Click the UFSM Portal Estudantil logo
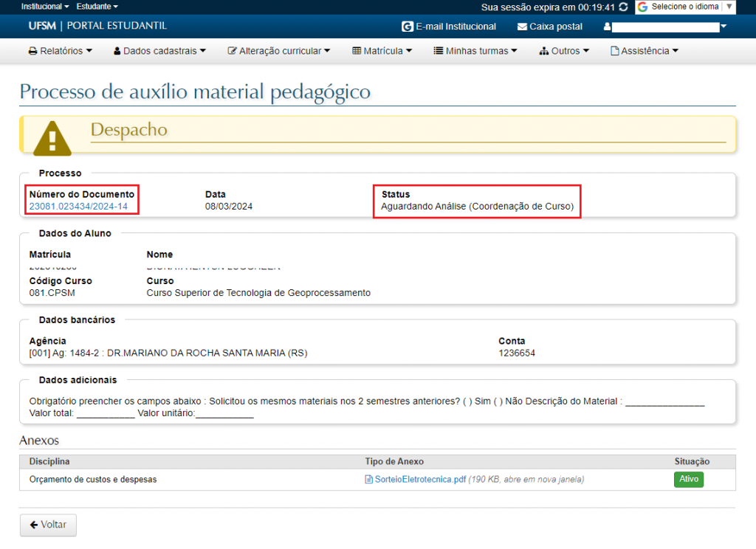 [x=97, y=26]
